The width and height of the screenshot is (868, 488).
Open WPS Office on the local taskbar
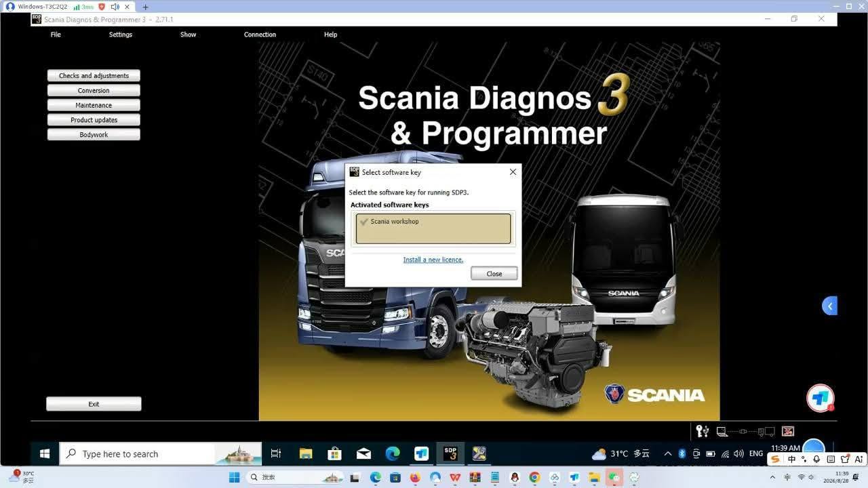[x=454, y=477]
